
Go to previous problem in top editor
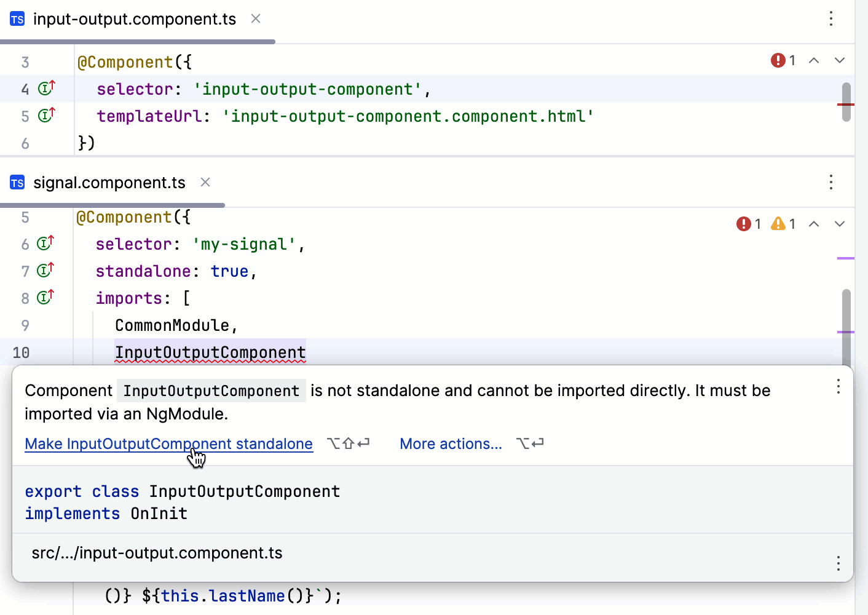(x=814, y=60)
